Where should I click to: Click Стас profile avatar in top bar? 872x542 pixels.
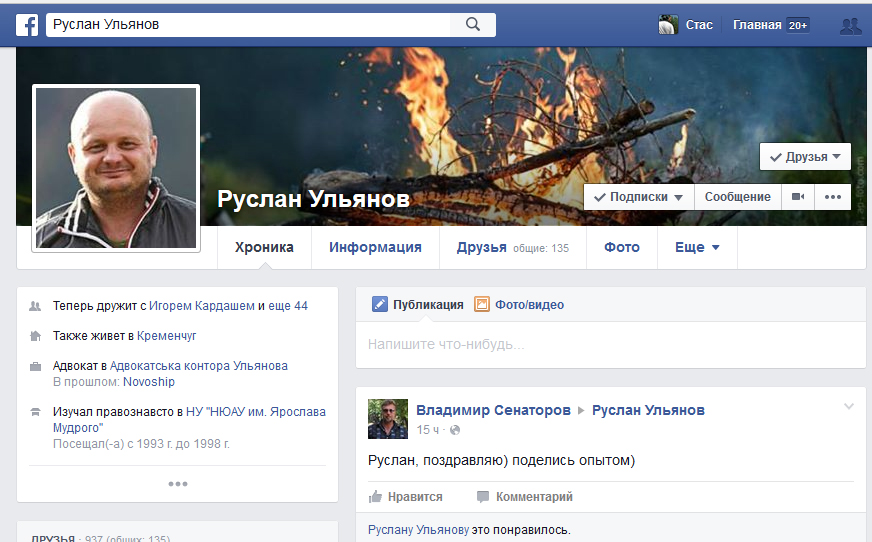point(669,25)
